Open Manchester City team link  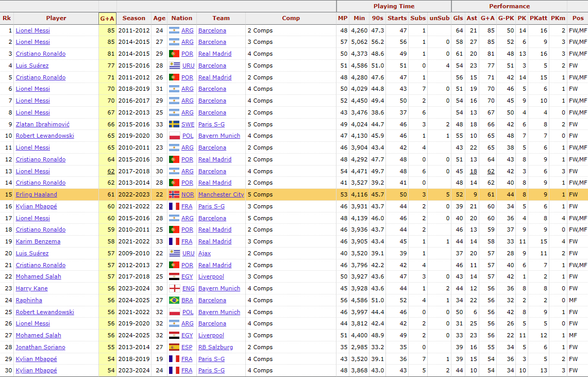221,194
